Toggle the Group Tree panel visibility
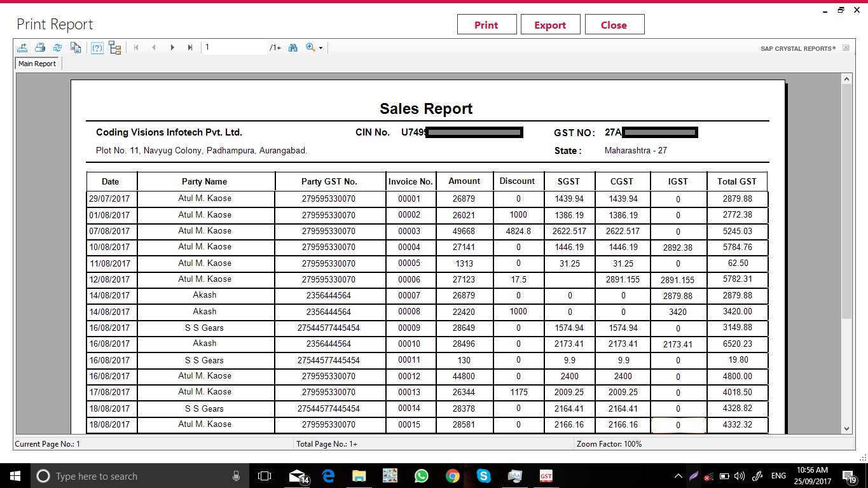 coord(114,47)
